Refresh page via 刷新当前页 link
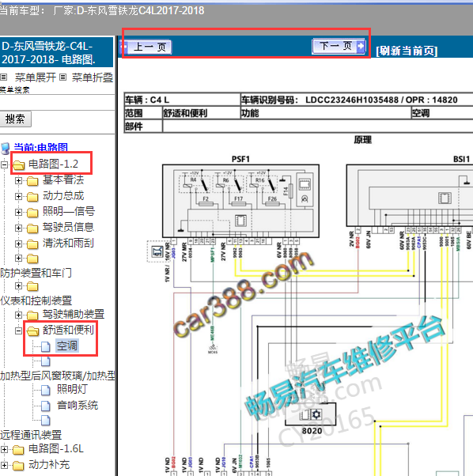 coord(407,51)
